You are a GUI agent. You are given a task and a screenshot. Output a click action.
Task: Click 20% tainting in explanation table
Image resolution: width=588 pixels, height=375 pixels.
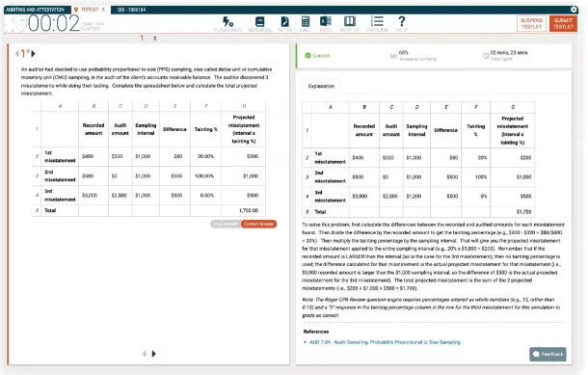tap(475, 158)
